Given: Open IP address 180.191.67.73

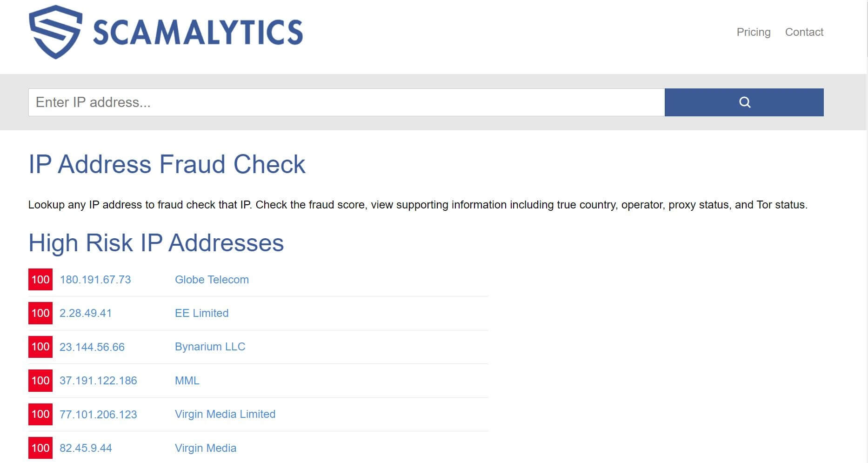Looking at the screenshot, I should pos(95,280).
